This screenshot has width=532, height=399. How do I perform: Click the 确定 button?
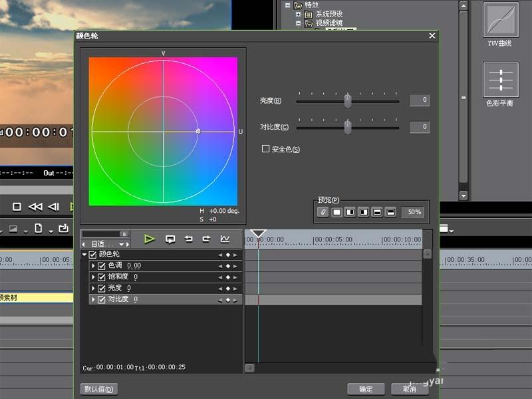pyautogui.click(x=364, y=390)
